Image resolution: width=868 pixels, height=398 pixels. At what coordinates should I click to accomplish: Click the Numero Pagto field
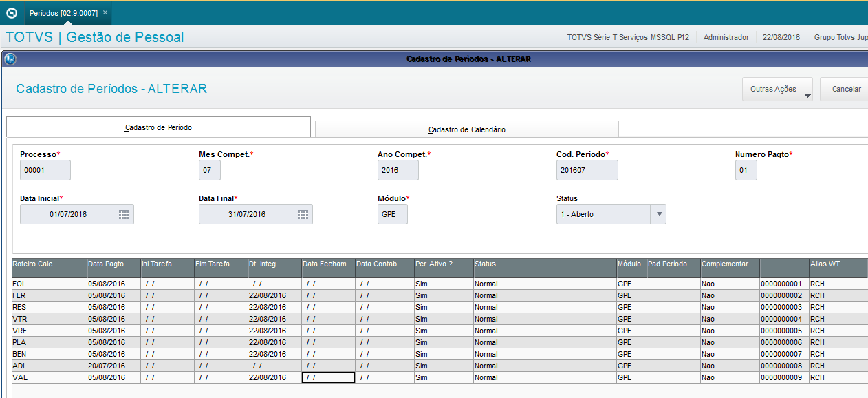[x=746, y=170]
